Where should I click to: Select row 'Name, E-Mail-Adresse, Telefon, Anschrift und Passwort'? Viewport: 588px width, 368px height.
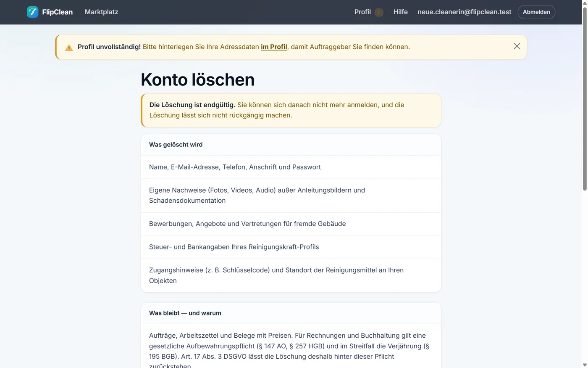[x=291, y=167]
